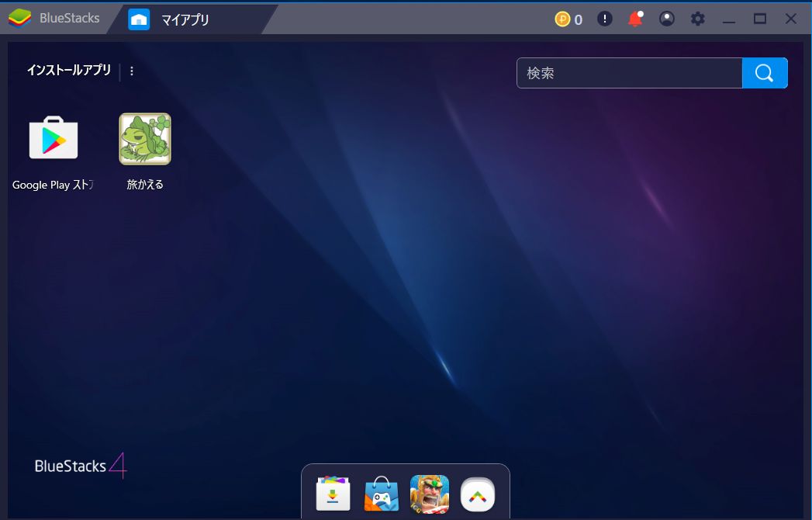This screenshot has width=812, height=520.
Task: Click the BlueStacks logo in title bar
Action: click(19, 18)
